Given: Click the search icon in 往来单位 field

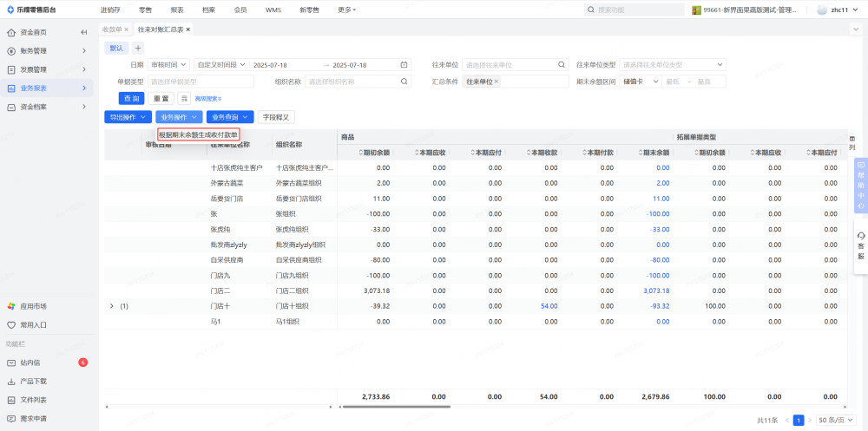Looking at the screenshot, I should (x=562, y=65).
